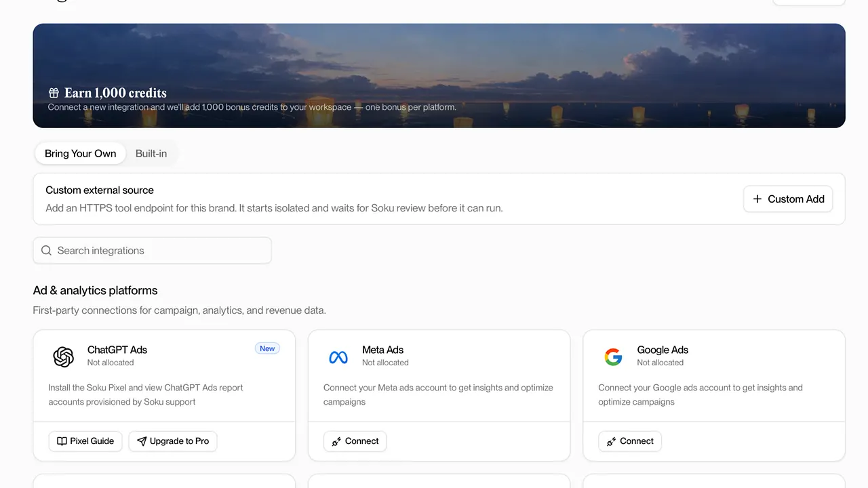
Task: Click Not allocated under Google Ads
Action: pyautogui.click(x=660, y=363)
